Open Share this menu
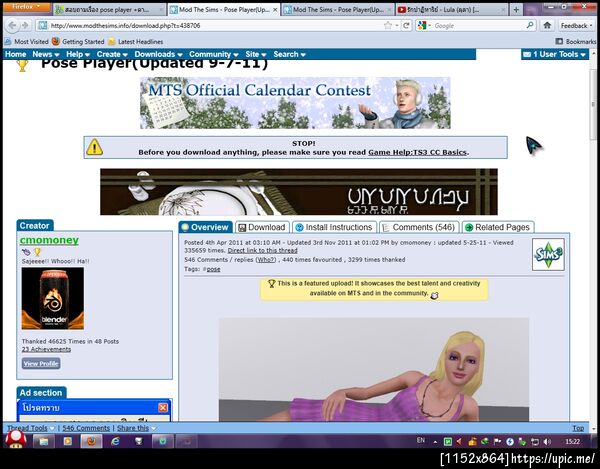Image resolution: width=600 pixels, height=469 pixels. (x=137, y=428)
